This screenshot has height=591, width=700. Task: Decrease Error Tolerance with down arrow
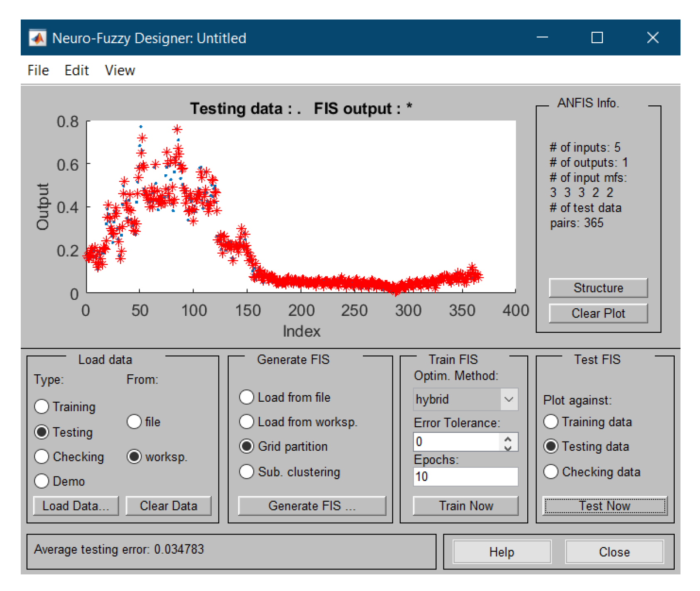(508, 447)
